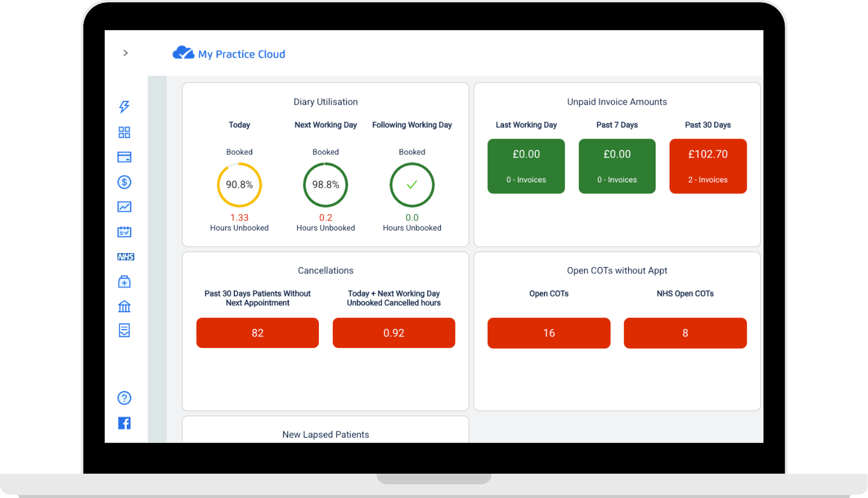
Task: Click the Facebook icon in sidebar
Action: click(x=124, y=423)
